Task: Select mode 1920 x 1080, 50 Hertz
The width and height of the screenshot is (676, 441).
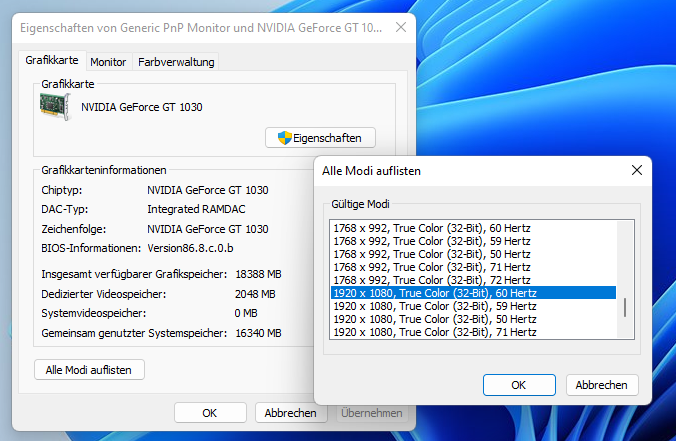Action: point(473,319)
